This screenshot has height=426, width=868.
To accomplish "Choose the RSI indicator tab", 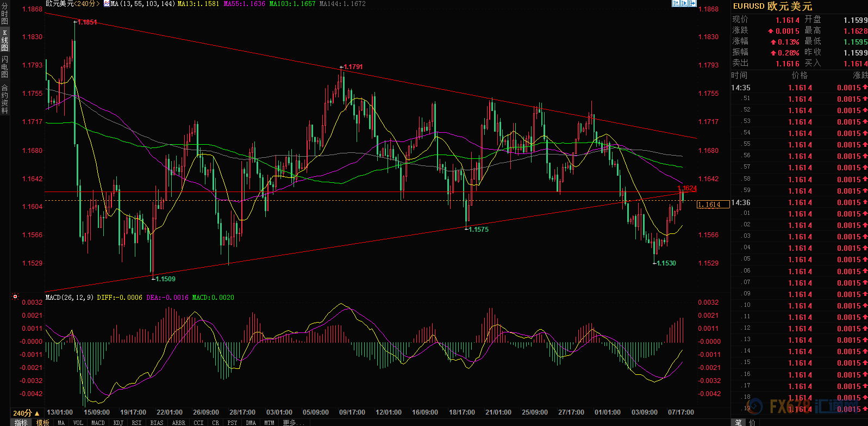I will tap(136, 422).
